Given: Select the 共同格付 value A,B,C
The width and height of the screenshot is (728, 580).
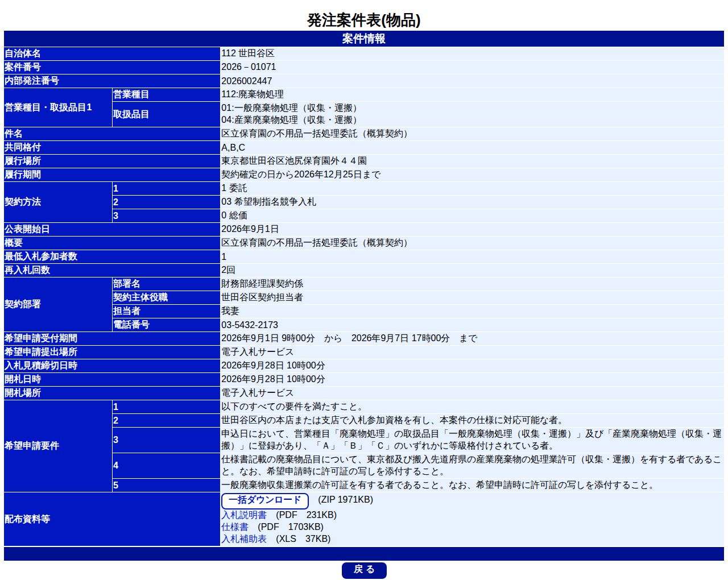Looking at the screenshot, I should 233,147.
